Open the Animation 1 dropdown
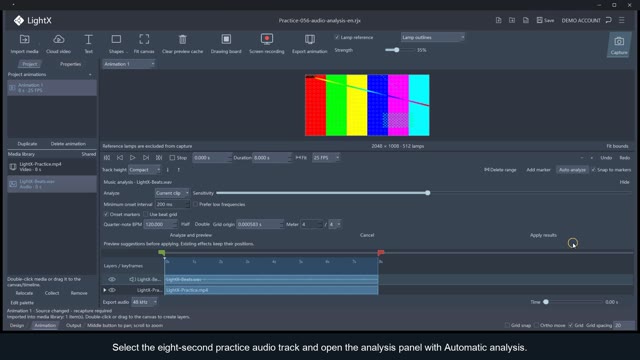The height and width of the screenshot is (360, 640). pos(129,64)
